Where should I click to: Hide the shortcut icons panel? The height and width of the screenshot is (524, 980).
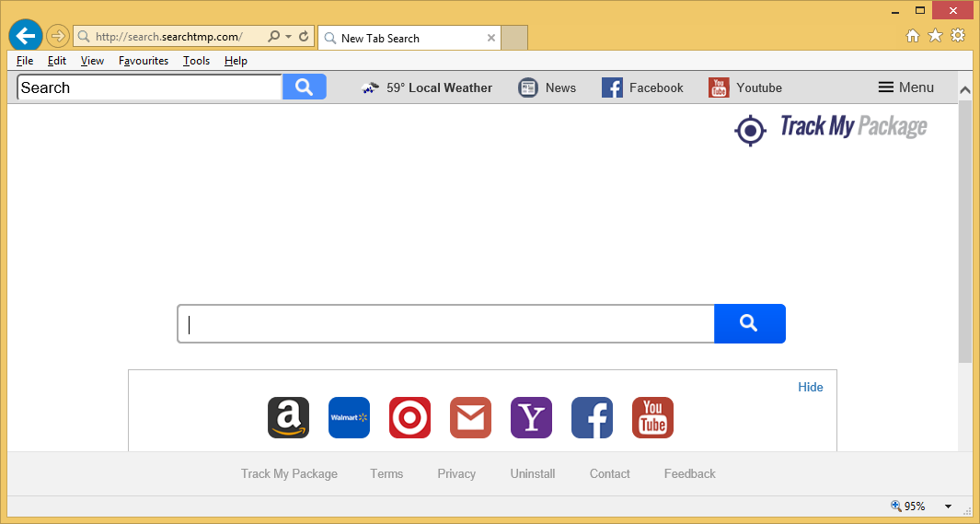(x=810, y=387)
